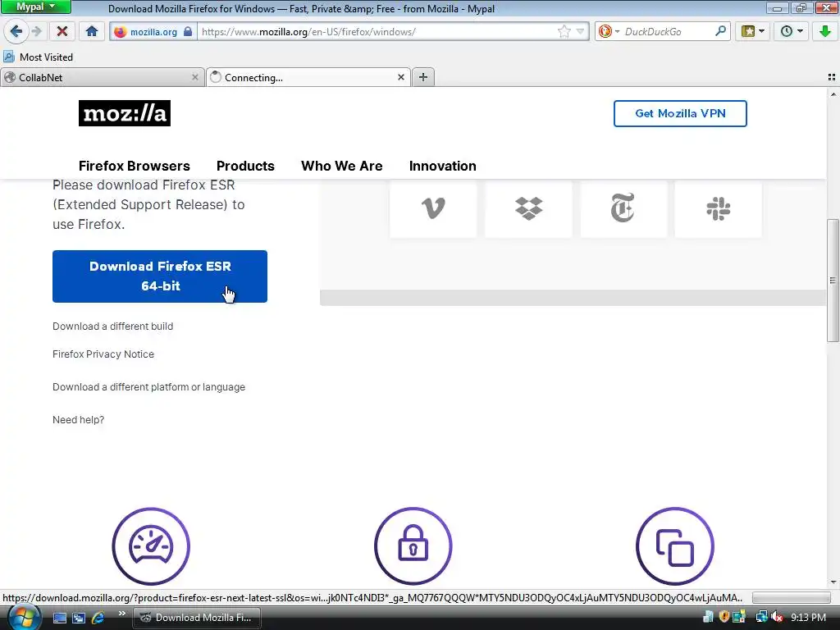
Task: Click the muted volume tray icon
Action: click(777, 617)
